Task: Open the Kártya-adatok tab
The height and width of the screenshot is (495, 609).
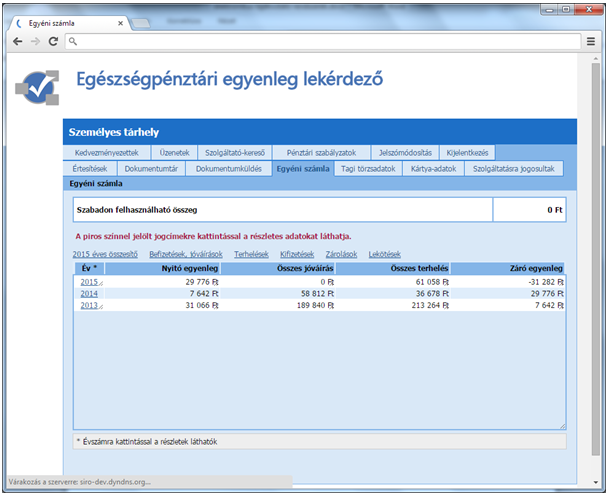Action: click(x=433, y=169)
